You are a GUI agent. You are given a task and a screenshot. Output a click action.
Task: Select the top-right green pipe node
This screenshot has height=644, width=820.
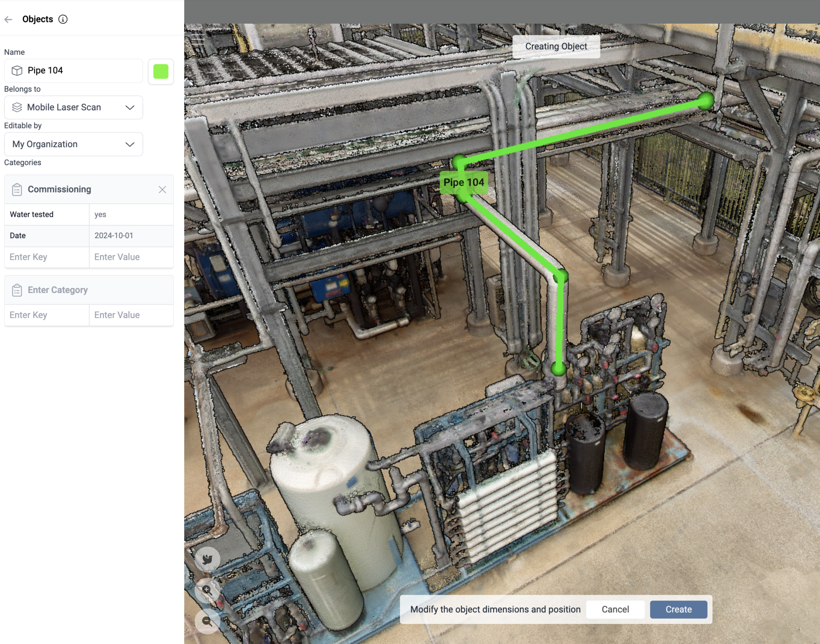(705, 101)
